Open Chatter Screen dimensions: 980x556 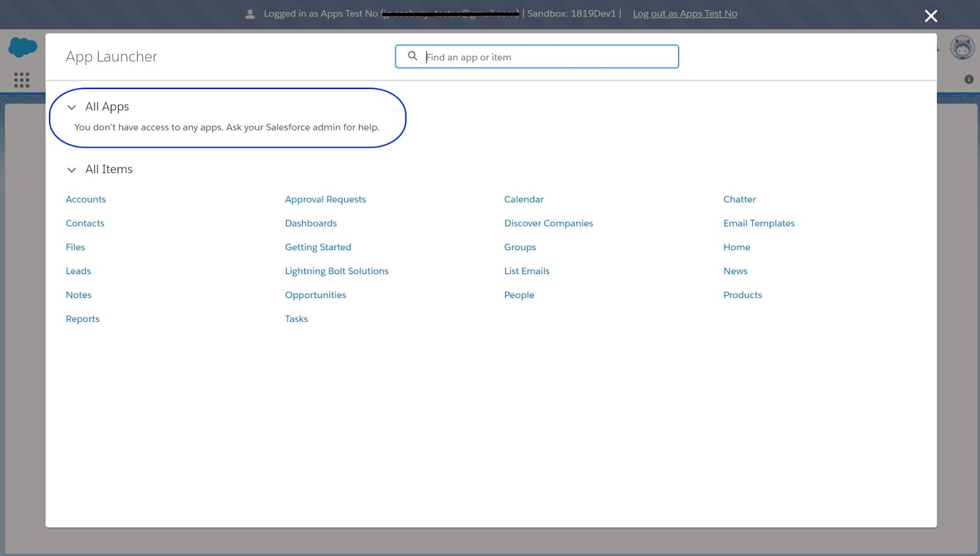pos(739,199)
